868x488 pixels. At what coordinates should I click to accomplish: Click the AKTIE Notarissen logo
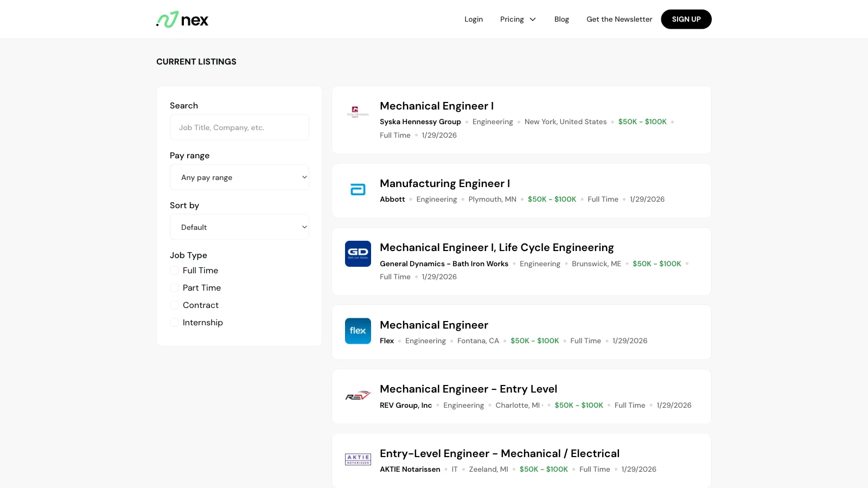358,459
